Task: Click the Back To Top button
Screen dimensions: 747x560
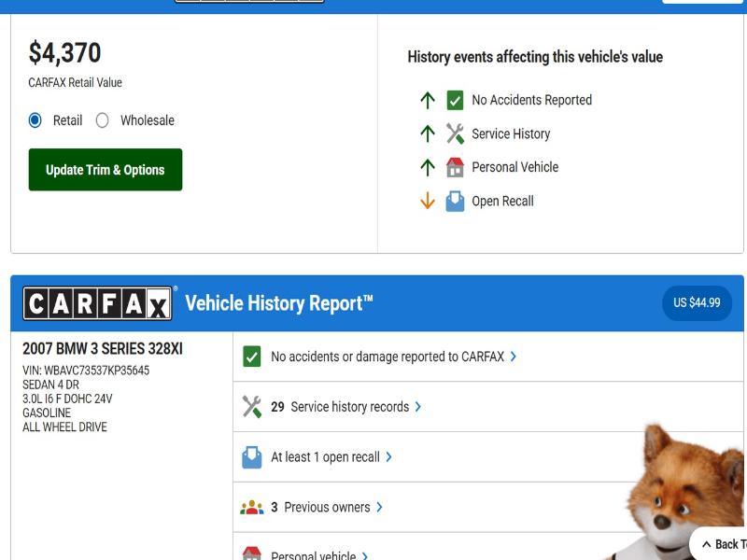Action: click(721, 544)
